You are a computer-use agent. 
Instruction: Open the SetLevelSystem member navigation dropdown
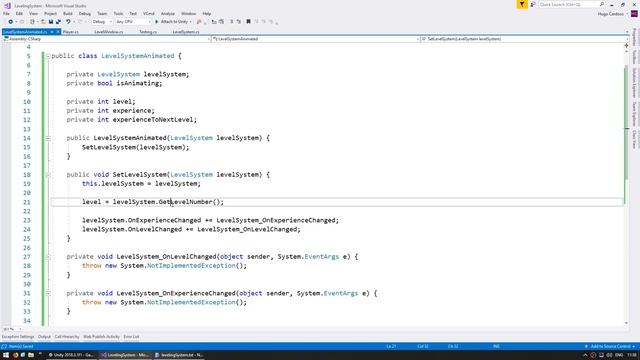pyautogui.click(x=524, y=39)
